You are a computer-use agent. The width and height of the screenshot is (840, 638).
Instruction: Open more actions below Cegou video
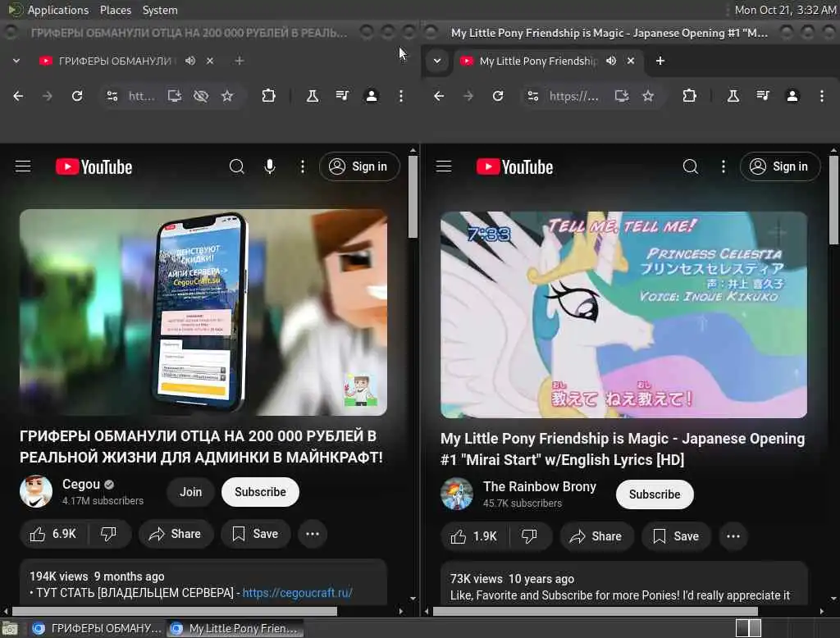(x=313, y=534)
